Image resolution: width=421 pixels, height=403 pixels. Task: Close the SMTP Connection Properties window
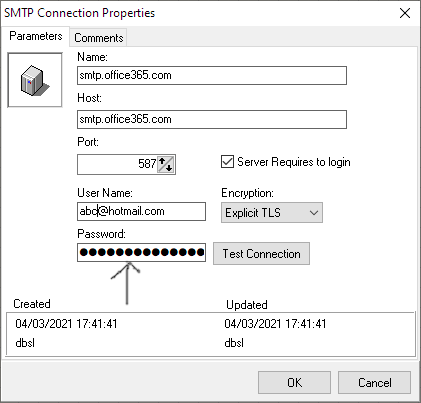coord(405,13)
